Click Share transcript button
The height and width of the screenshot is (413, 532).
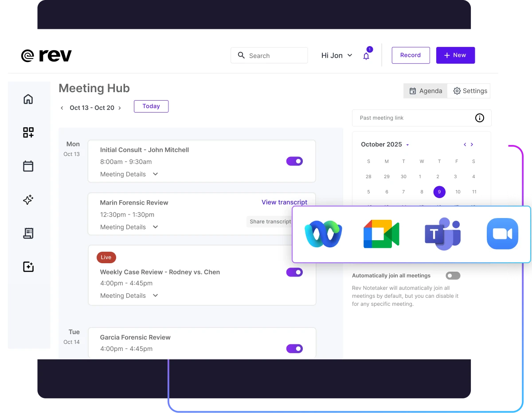(270, 222)
